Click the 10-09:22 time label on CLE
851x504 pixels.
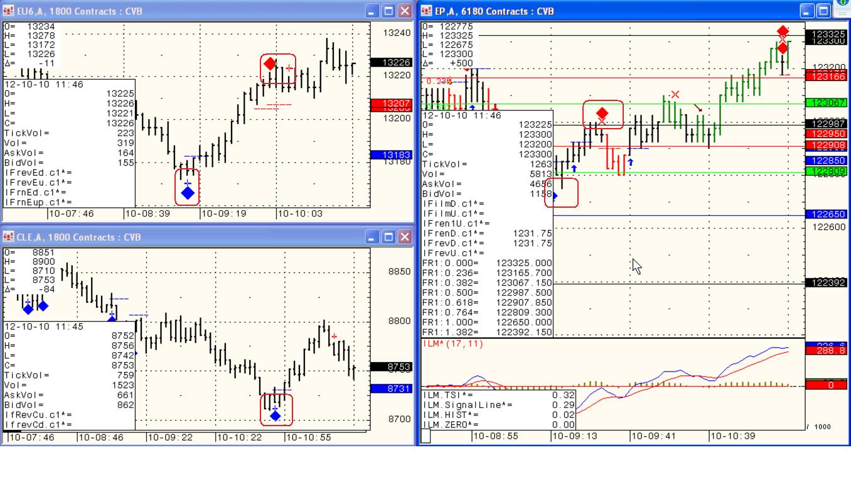(x=170, y=437)
